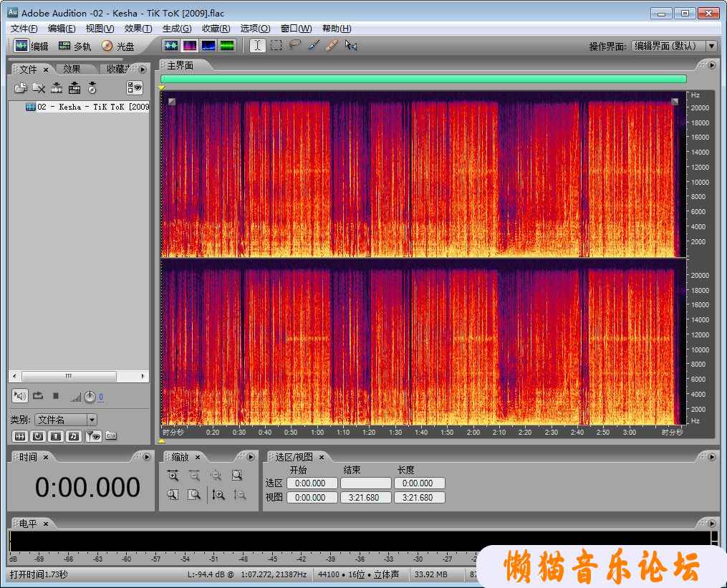Viewport: 727px width, 588px height.
Task: Zoom in horizontally in Zoom panel
Action: pyautogui.click(x=173, y=476)
